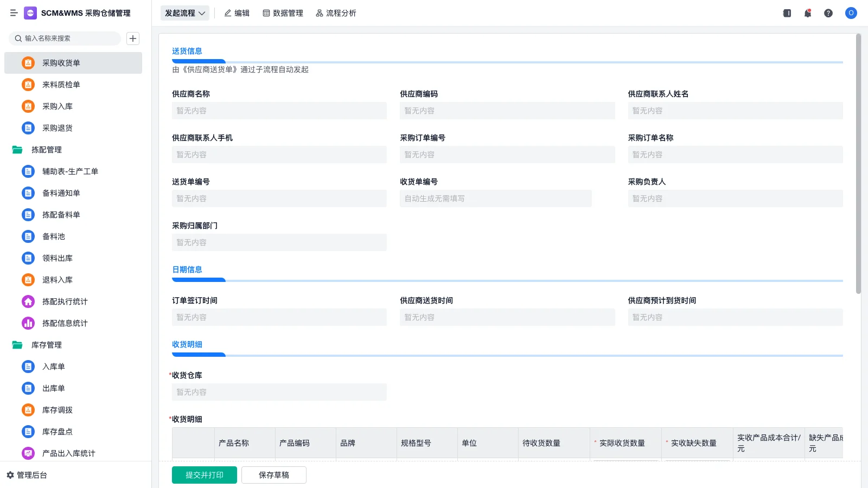
Task: Click the 管理后台 gear icon
Action: [x=10, y=475]
